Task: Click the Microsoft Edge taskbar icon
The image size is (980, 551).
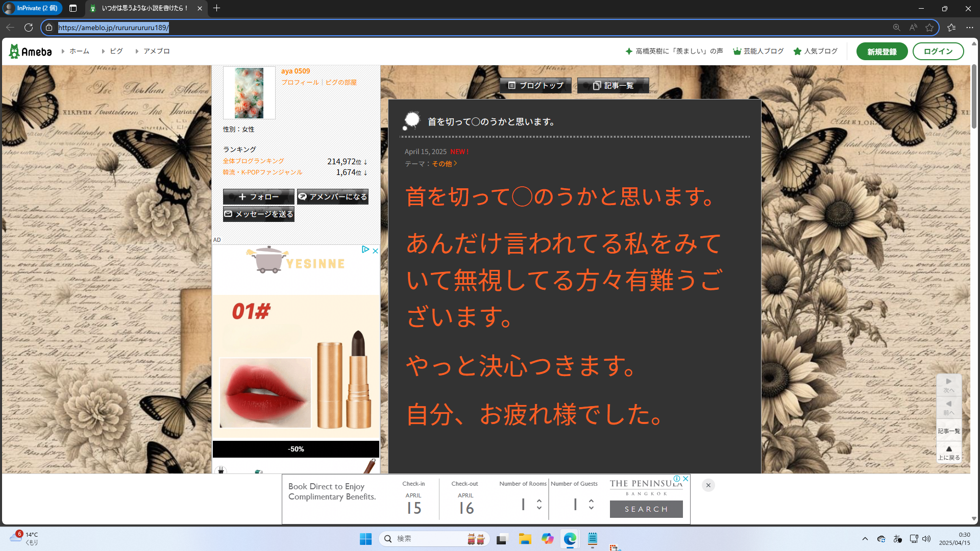Action: (570, 539)
